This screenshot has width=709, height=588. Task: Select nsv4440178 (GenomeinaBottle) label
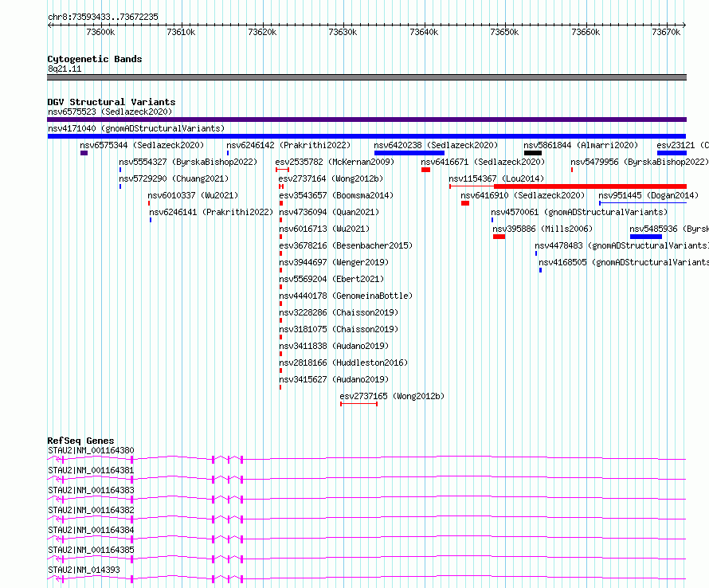pos(346,296)
